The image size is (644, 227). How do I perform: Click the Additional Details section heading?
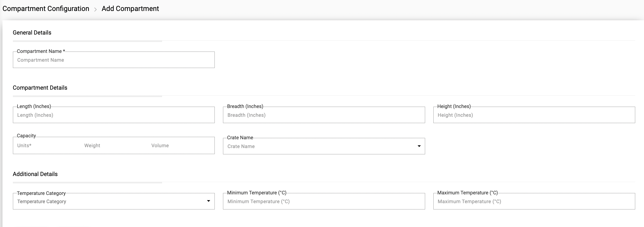pyautogui.click(x=35, y=174)
